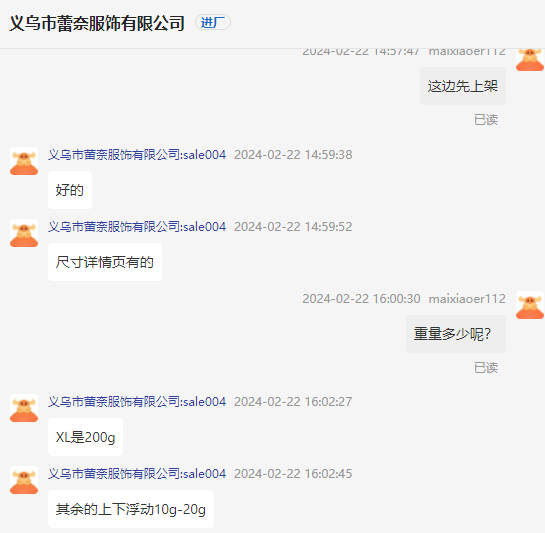This screenshot has height=533, width=545.
Task: Click maixiaoer112 username at 16:00:30
Action: point(467,299)
